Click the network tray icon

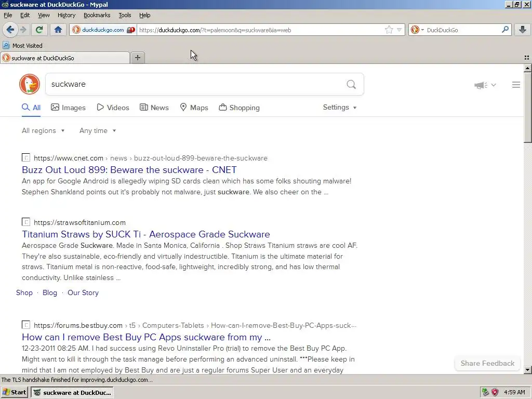point(486,392)
